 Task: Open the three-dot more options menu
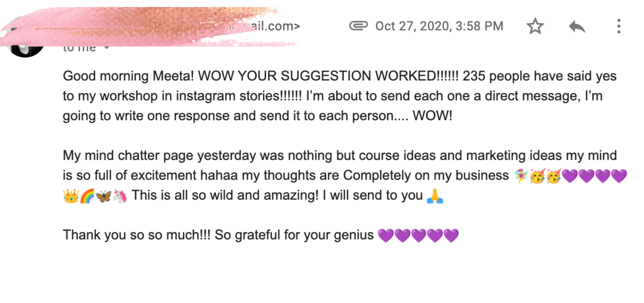(x=619, y=26)
